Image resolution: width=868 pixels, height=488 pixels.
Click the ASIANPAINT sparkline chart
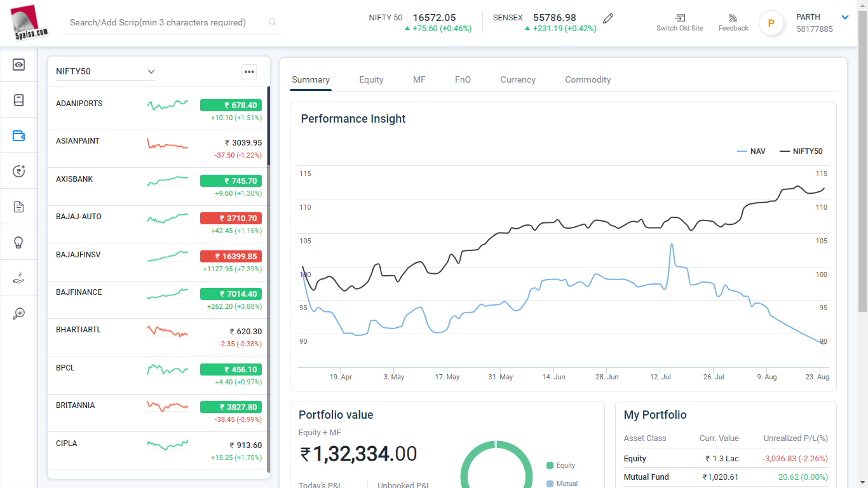[168, 144]
